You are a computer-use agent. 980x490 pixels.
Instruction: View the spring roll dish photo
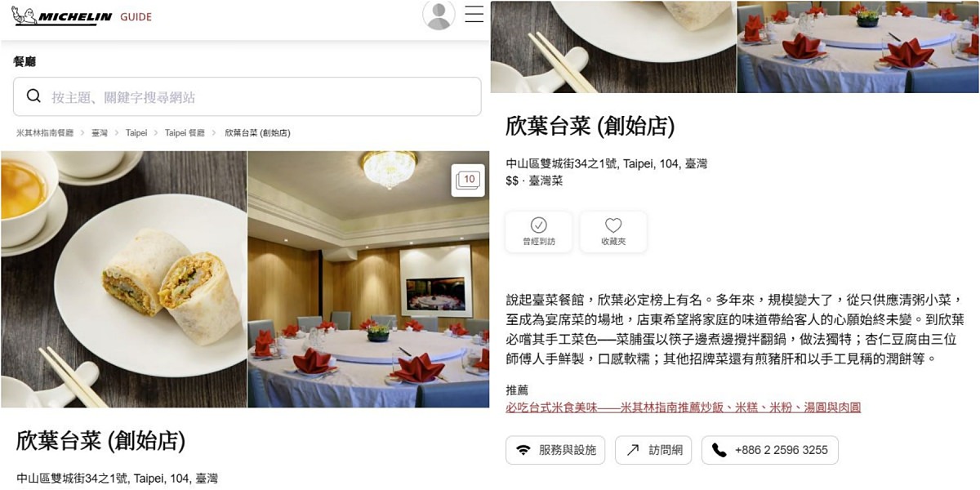click(124, 279)
